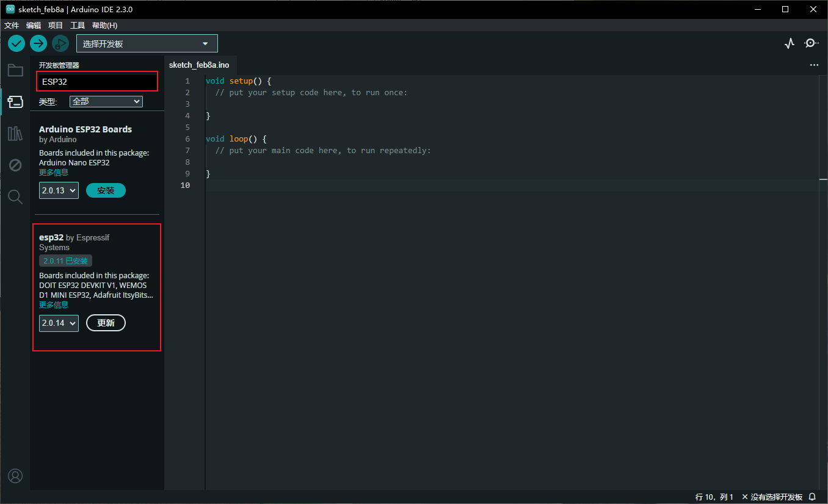This screenshot has height=504, width=828.
Task: Open the 项目 menu
Action: click(56, 26)
